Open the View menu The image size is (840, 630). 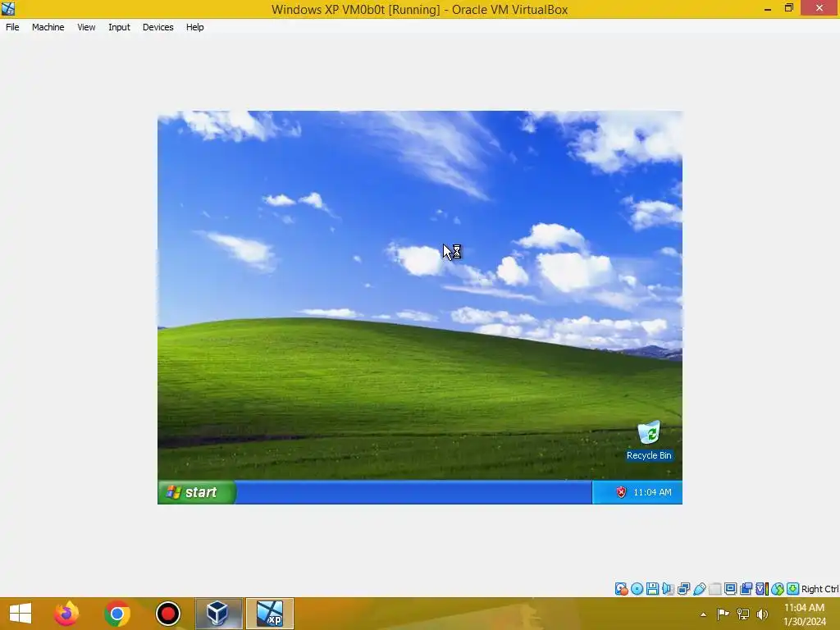pyautogui.click(x=86, y=27)
